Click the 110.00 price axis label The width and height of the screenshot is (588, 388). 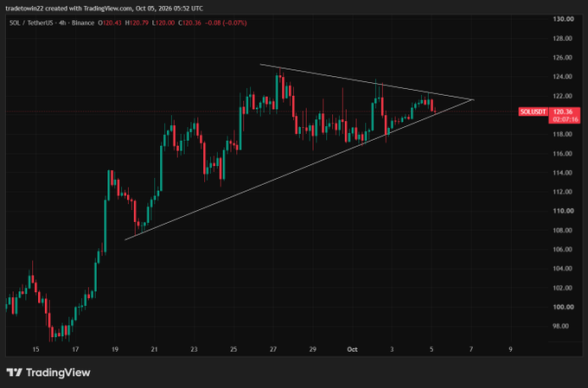(563, 211)
